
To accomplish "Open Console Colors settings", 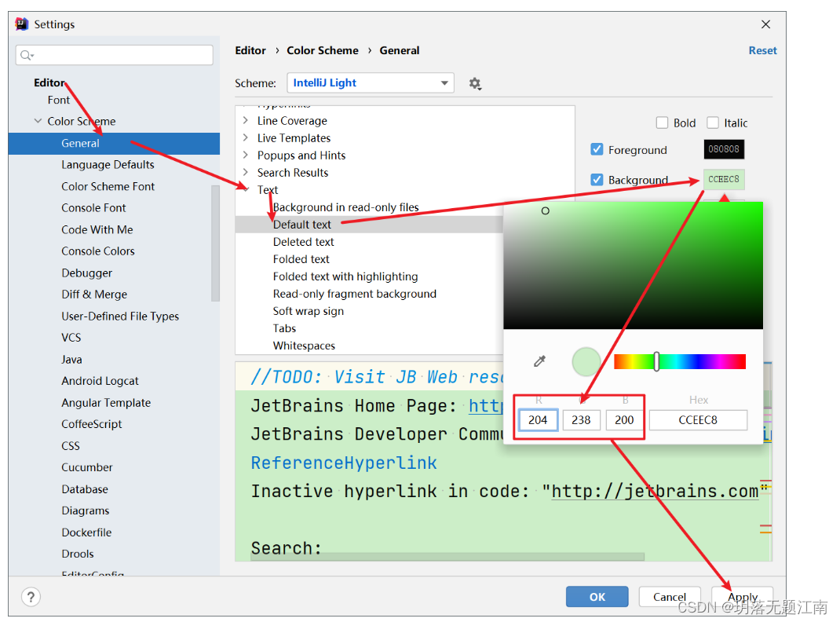I will 98,251.
